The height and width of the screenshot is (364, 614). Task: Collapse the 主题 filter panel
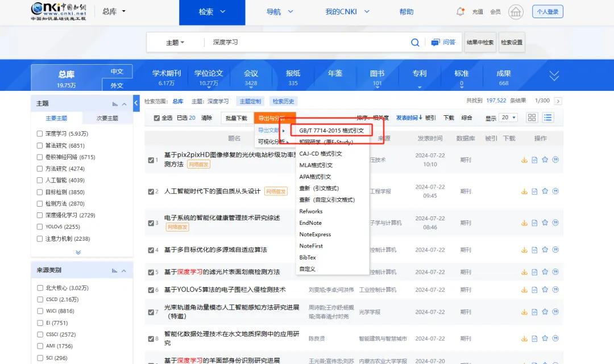pos(124,104)
